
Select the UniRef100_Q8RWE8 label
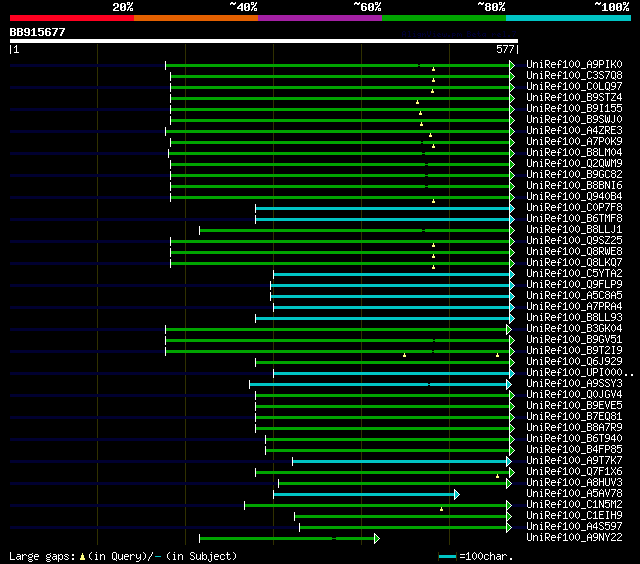point(574,252)
